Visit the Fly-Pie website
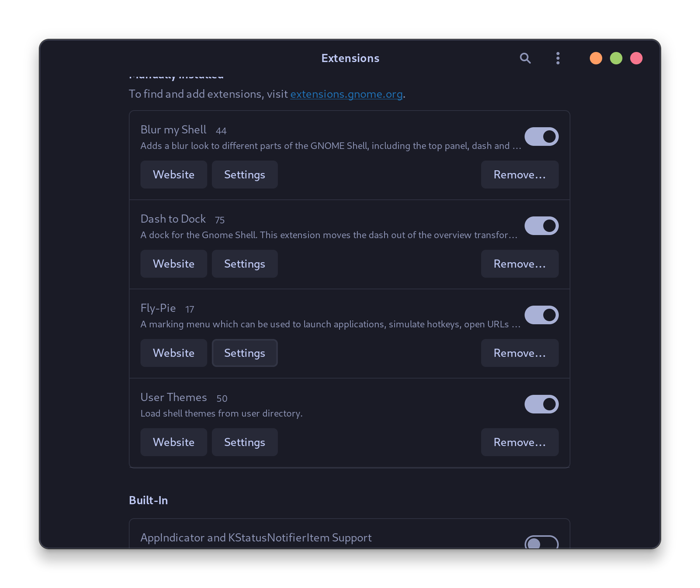700x588 pixels. pos(173,353)
